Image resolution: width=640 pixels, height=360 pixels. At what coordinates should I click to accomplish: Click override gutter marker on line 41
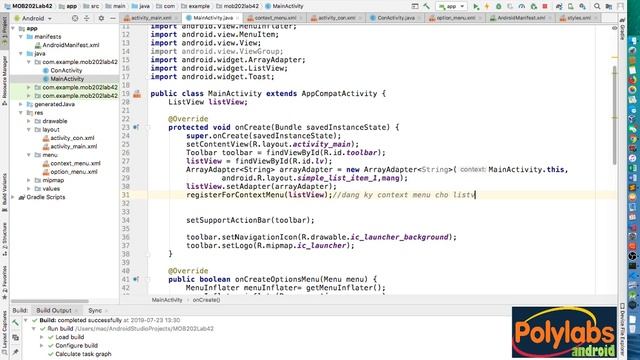(136, 279)
